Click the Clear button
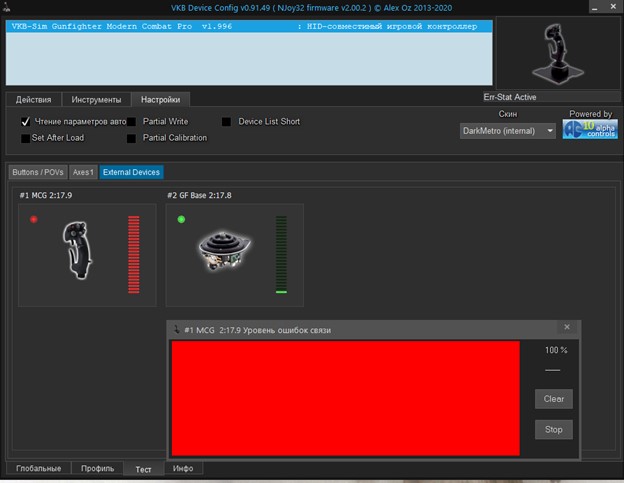 click(x=554, y=399)
